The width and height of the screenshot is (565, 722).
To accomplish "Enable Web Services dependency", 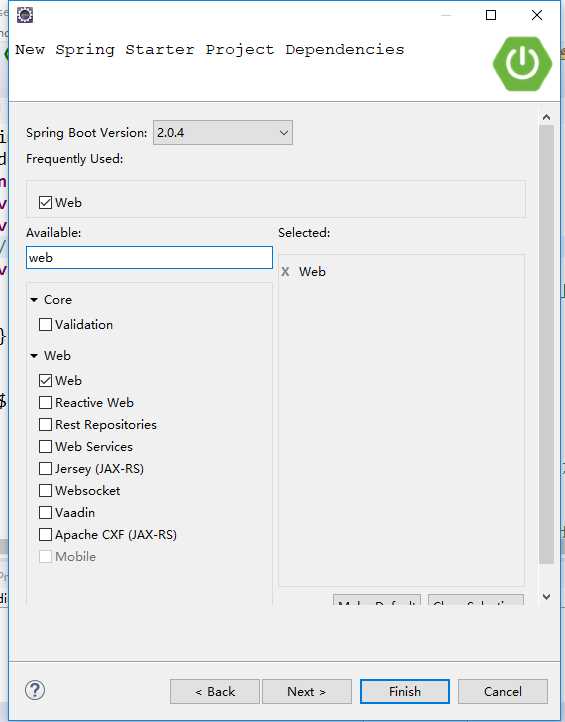I will [x=46, y=447].
